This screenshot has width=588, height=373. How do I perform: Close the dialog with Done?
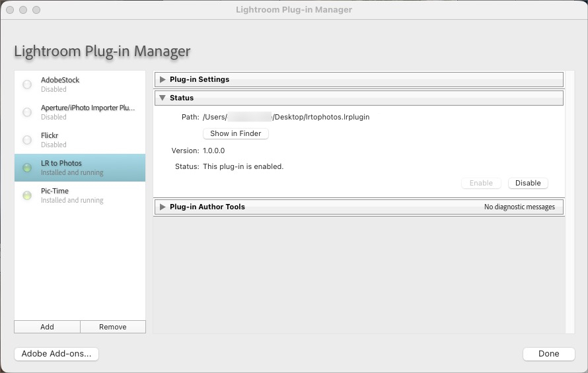[x=548, y=354]
